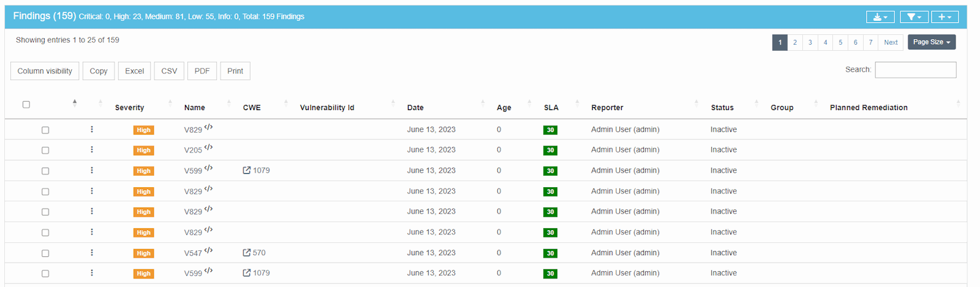Image resolution: width=980 pixels, height=287 pixels.
Task: Tick the select-all checkbox in the table header
Action: pos(26,105)
